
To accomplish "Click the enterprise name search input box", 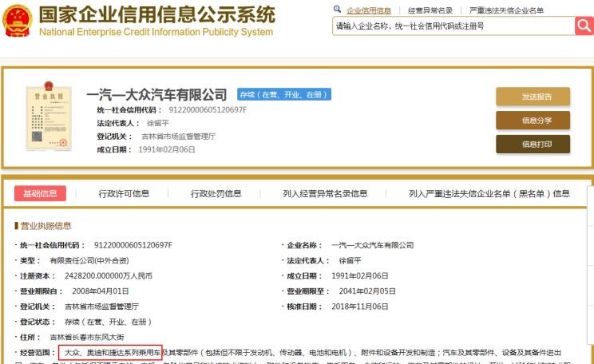I will (x=453, y=26).
